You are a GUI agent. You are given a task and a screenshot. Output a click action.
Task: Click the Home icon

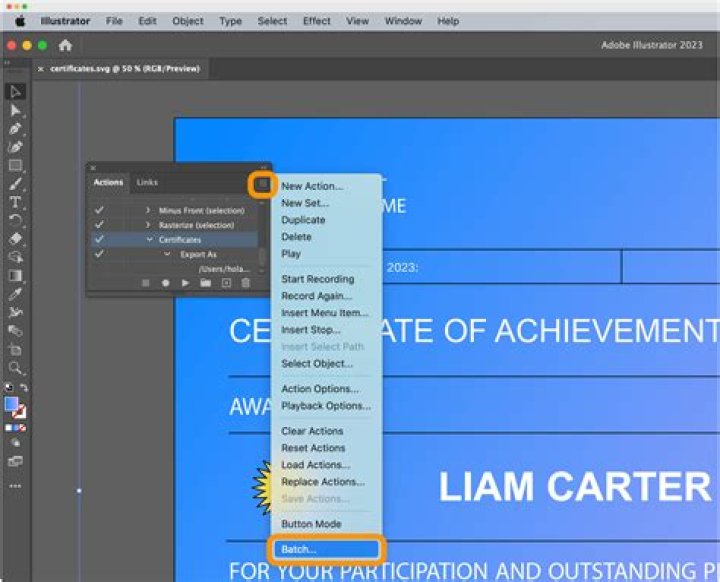(x=66, y=45)
